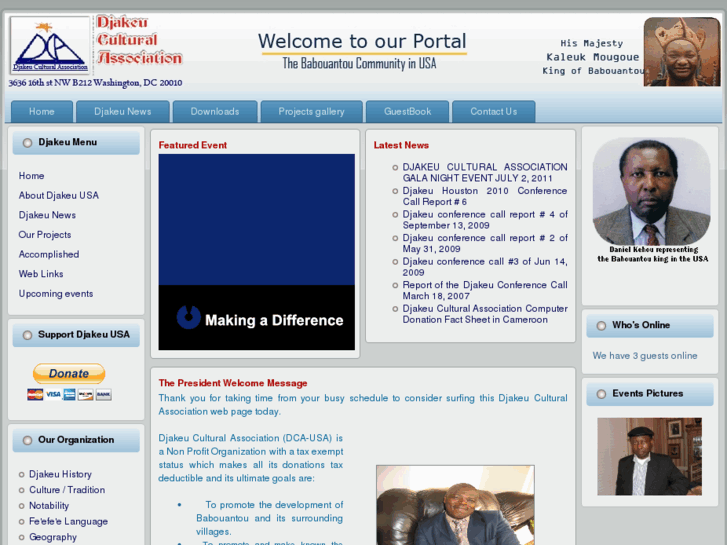This screenshot has height=545, width=727.
Task: Click the Washington, DC address text
Action: tap(95, 83)
